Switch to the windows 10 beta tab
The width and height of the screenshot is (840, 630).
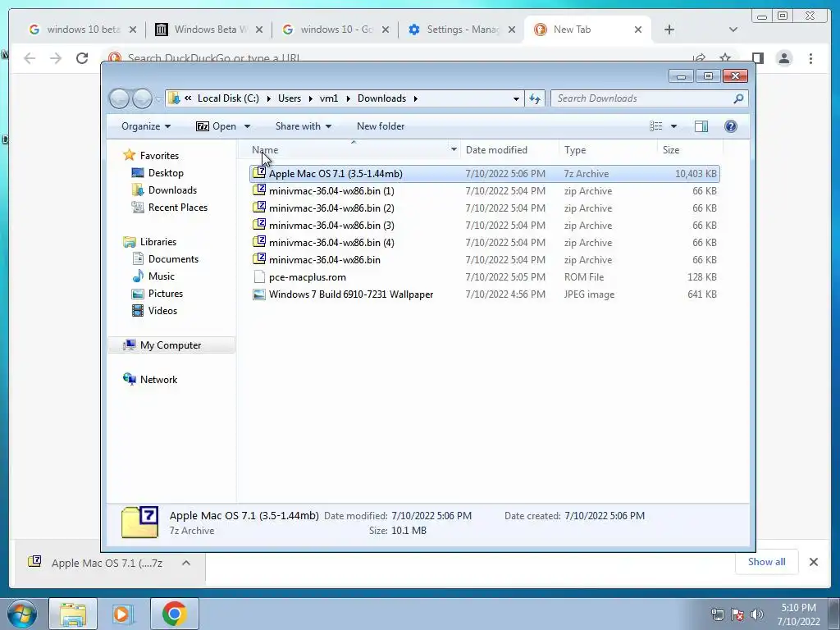click(82, 30)
